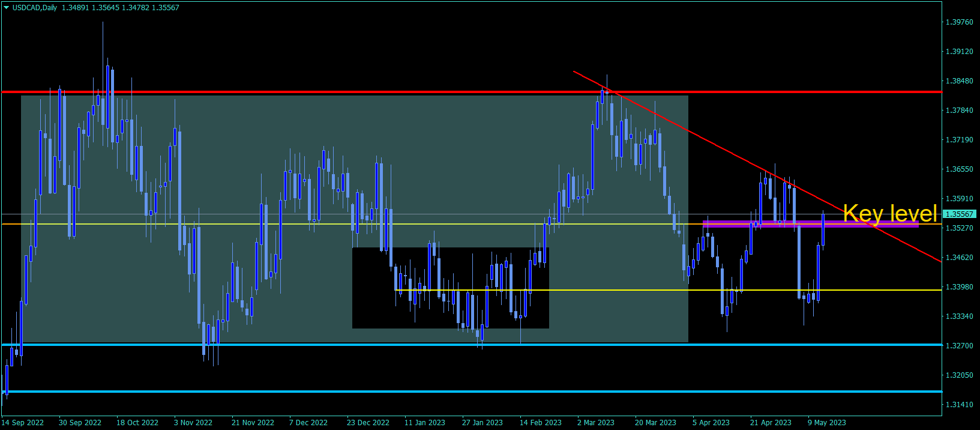Click the 27 Jan 2023 date label
Image resolution: width=980 pixels, height=430 pixels.
click(482, 423)
